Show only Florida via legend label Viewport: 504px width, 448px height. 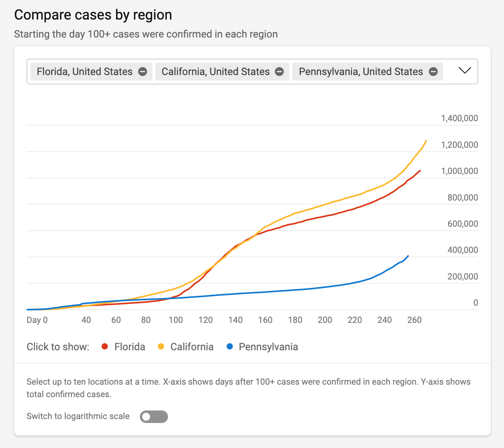[x=130, y=347]
